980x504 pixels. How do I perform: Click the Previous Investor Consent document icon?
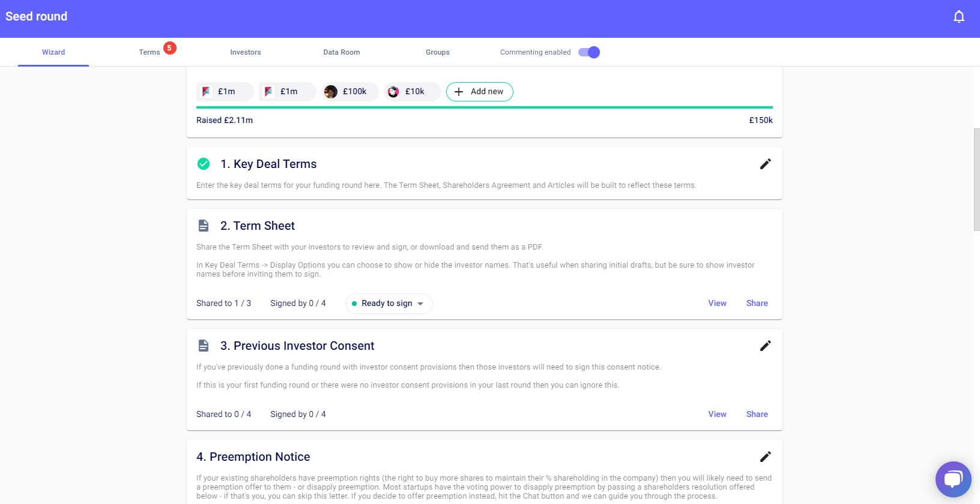[204, 346]
